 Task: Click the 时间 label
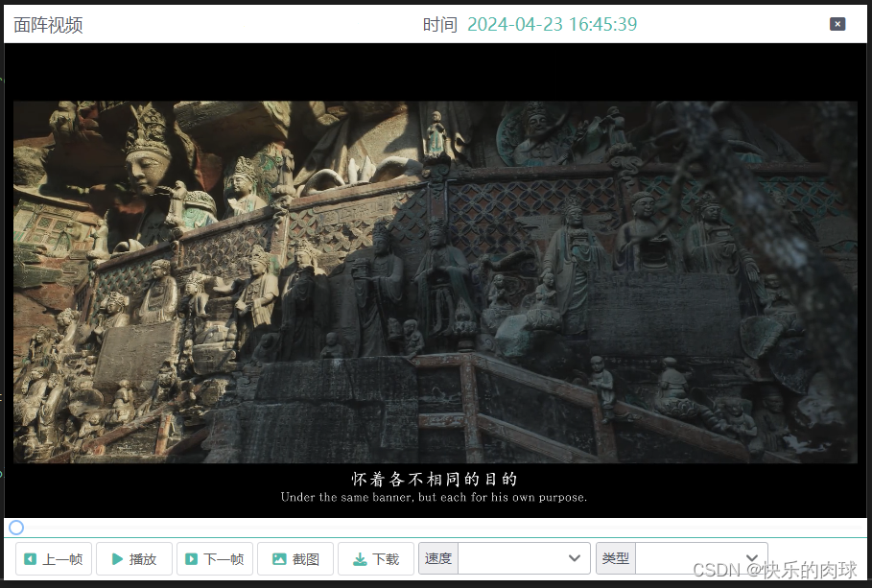pos(440,25)
